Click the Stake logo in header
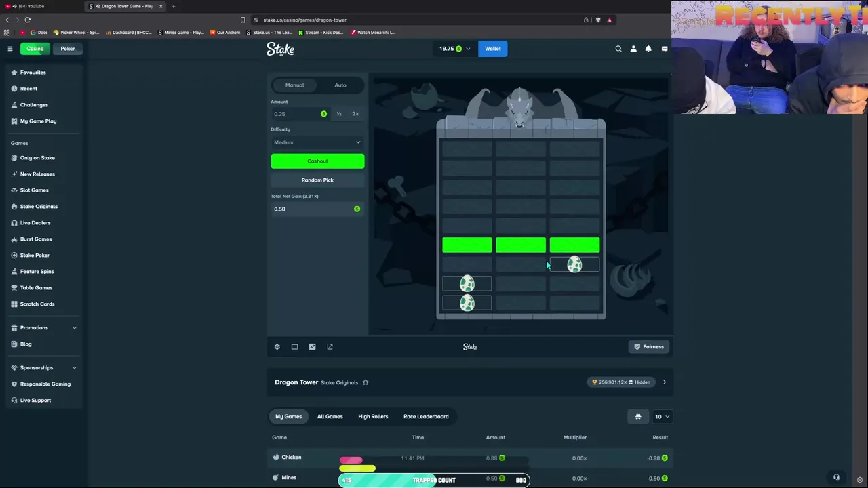This screenshot has height=488, width=868. point(280,49)
